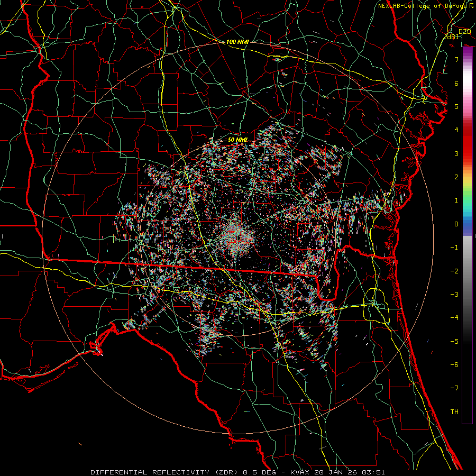Click the "-7" scale label

(x=454, y=388)
